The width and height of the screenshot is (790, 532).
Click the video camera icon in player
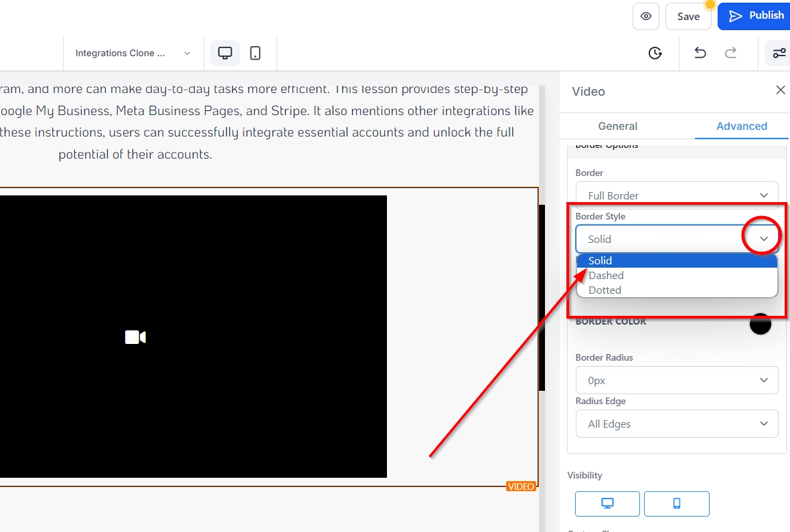[x=135, y=337]
